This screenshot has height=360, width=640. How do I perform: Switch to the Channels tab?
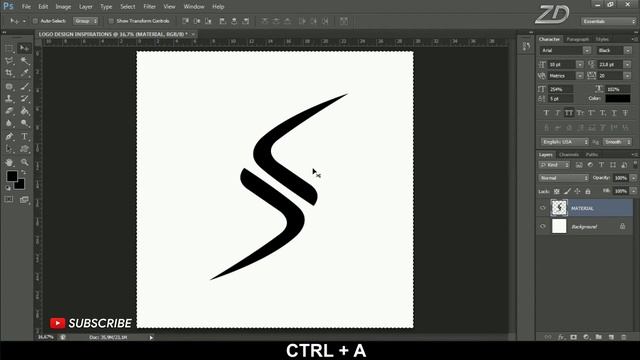tap(569, 155)
